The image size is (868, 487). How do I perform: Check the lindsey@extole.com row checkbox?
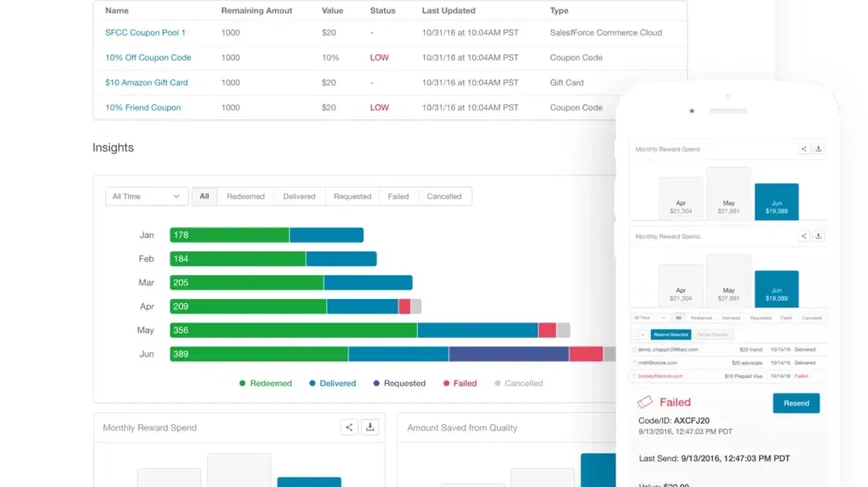click(634, 376)
